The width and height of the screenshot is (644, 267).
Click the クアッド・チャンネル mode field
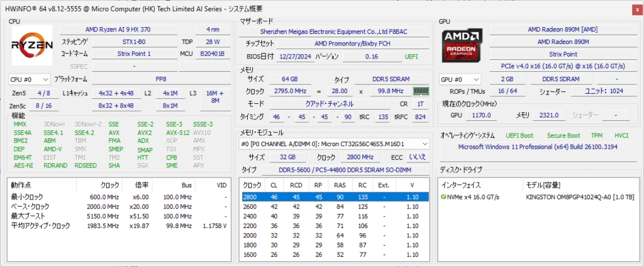pyautogui.click(x=330, y=104)
